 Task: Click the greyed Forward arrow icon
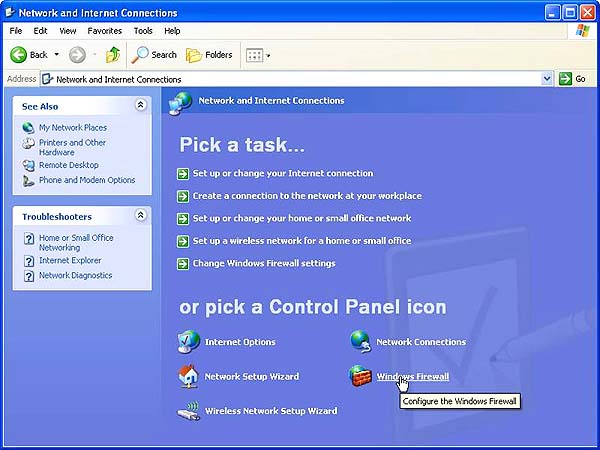(77, 55)
